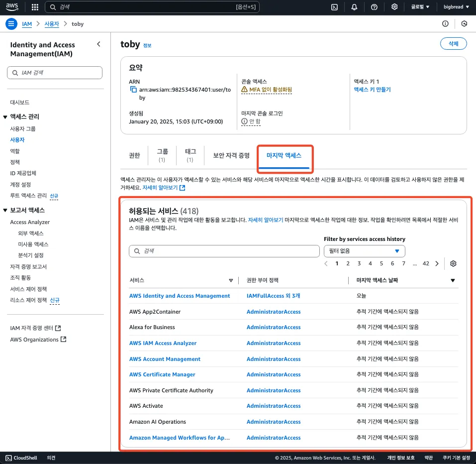
Task: Click the AWS logo home icon
Action: tap(12, 6)
